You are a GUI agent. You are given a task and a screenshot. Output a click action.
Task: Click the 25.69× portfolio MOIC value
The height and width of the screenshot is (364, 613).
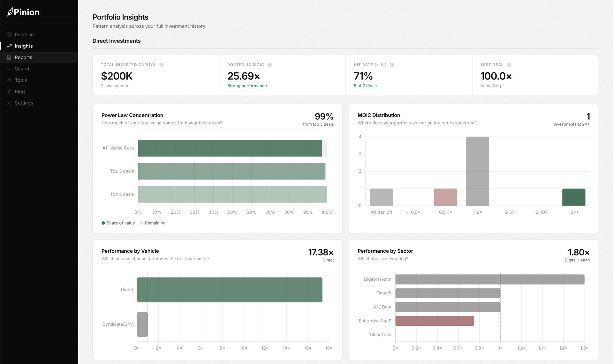click(244, 76)
